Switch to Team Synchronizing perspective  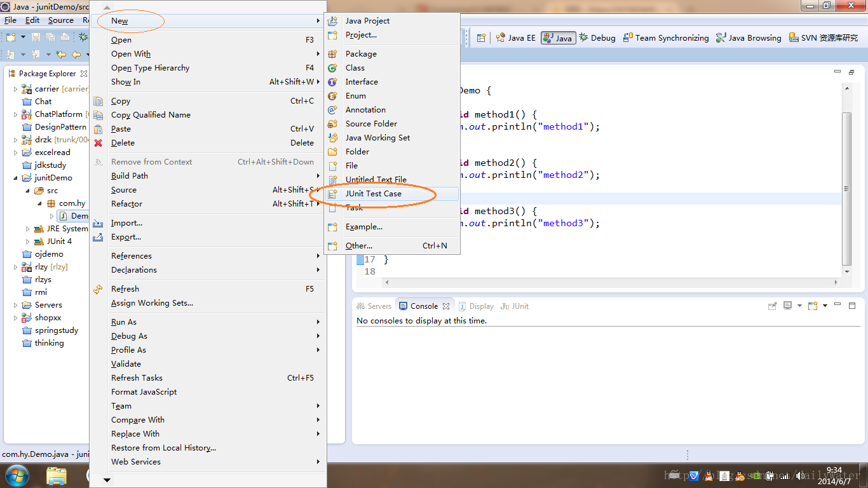click(x=666, y=38)
